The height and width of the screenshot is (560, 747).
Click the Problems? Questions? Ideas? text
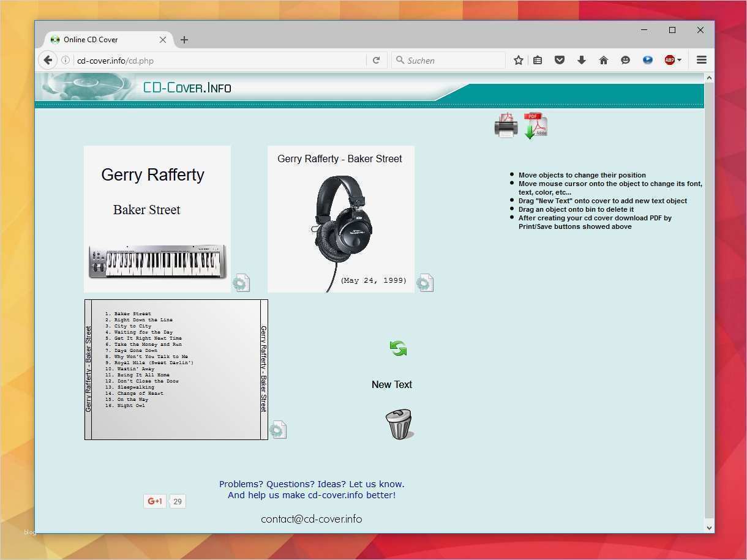[312, 483]
